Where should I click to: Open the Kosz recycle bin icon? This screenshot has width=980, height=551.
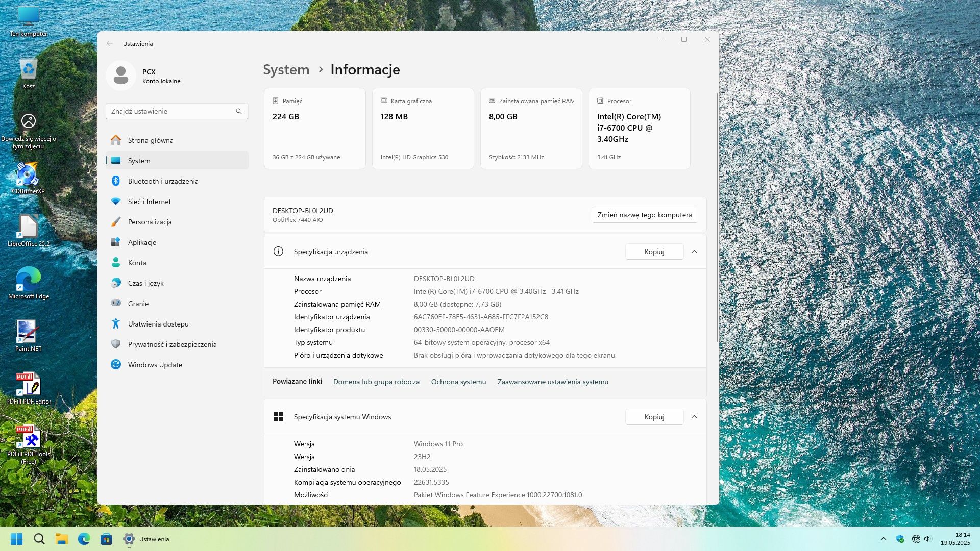29,74
